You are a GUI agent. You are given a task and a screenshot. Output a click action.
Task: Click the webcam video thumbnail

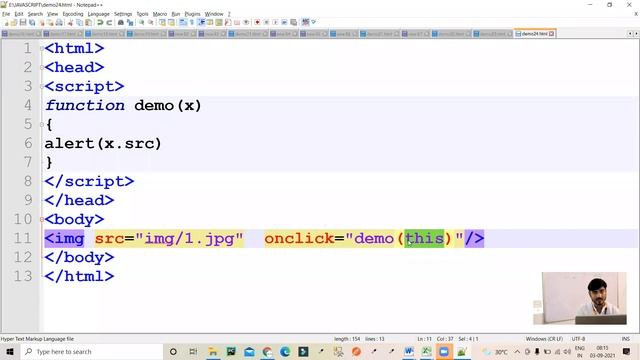coord(580,298)
